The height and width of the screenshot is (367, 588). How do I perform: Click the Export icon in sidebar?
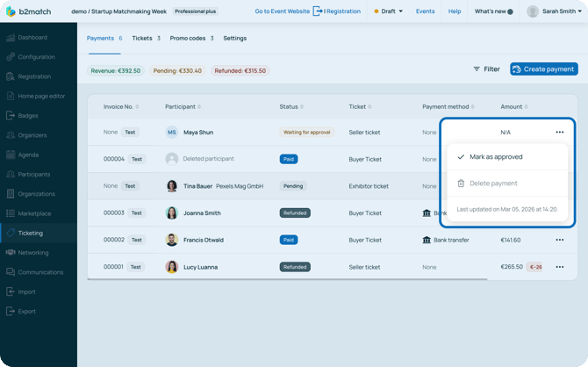[11, 311]
